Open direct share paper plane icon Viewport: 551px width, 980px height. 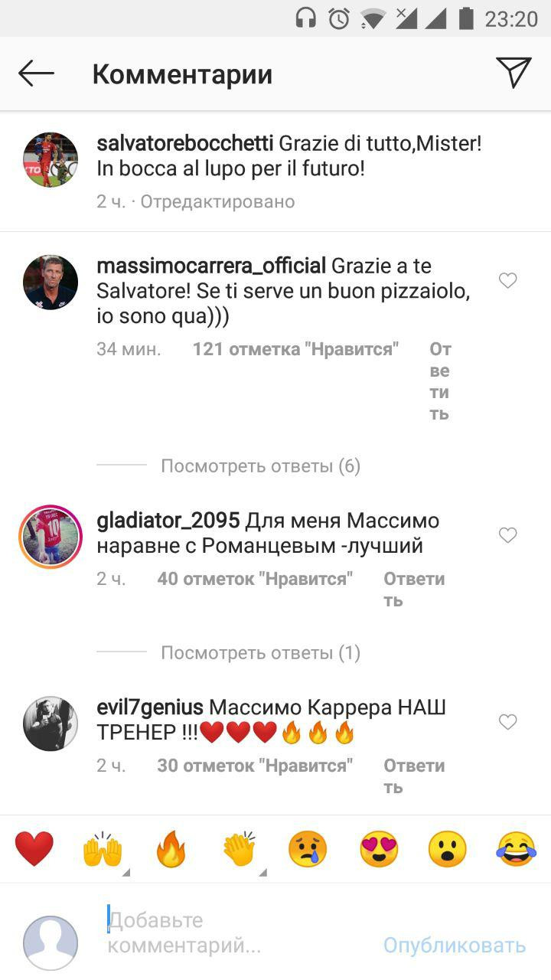(x=514, y=73)
